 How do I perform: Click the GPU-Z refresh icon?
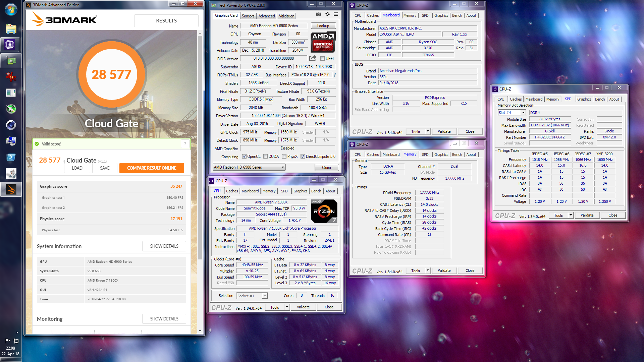[x=327, y=14]
